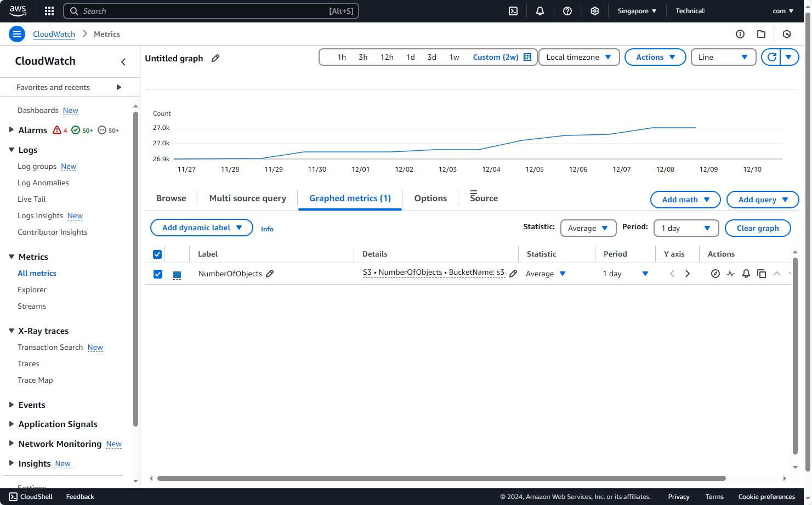
Task: Uncheck the NumberOfObjects row checkbox
Action: tap(158, 274)
